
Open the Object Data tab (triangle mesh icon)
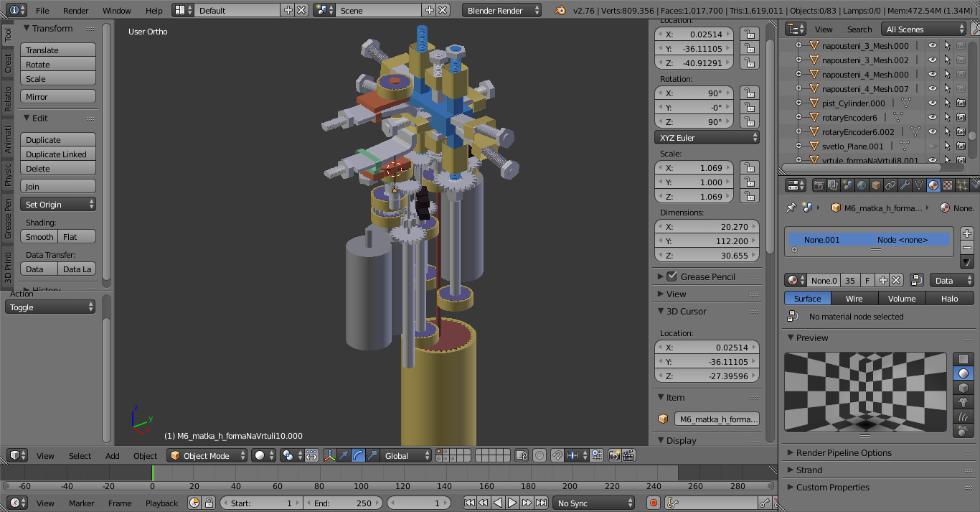918,185
